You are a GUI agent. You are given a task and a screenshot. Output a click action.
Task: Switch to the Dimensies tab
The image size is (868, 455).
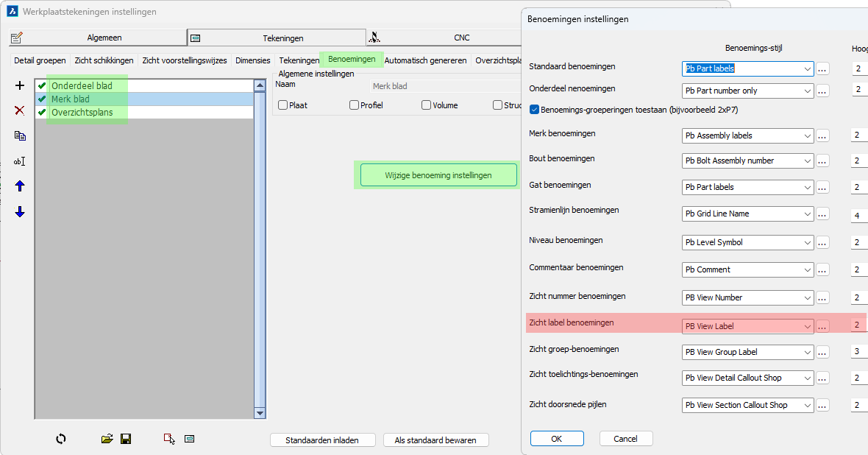[x=252, y=60]
